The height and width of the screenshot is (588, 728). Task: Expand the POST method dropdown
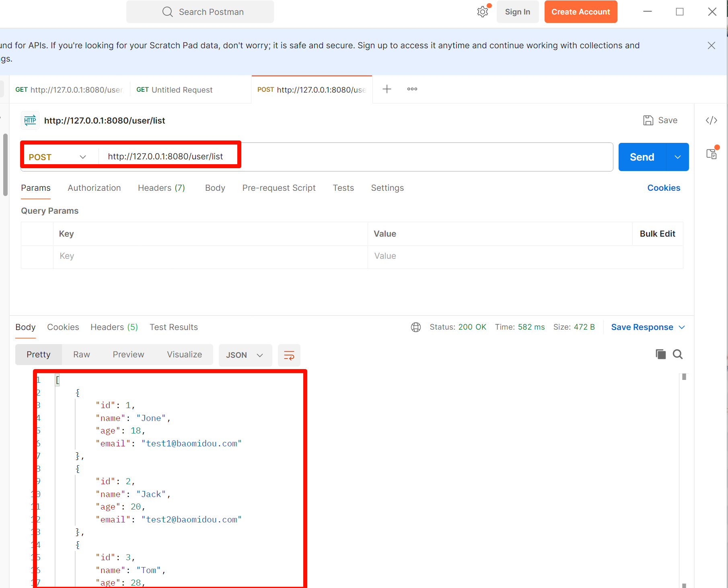83,157
